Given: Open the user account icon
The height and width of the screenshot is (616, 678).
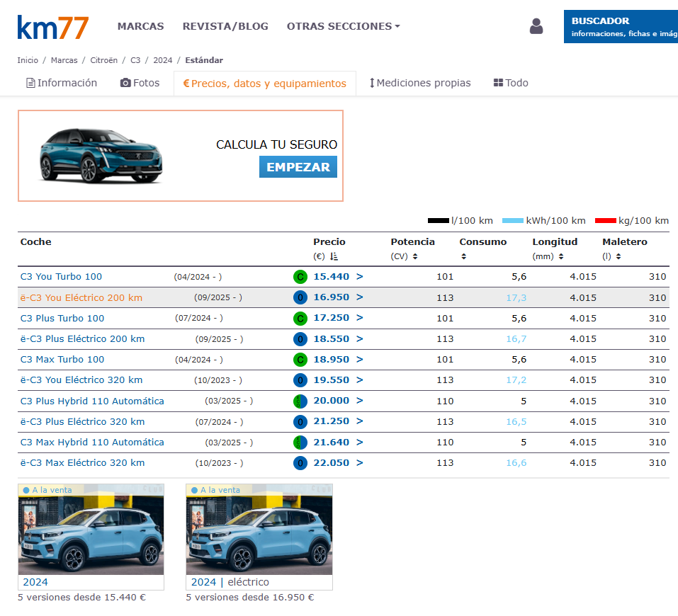Looking at the screenshot, I should point(536,27).
